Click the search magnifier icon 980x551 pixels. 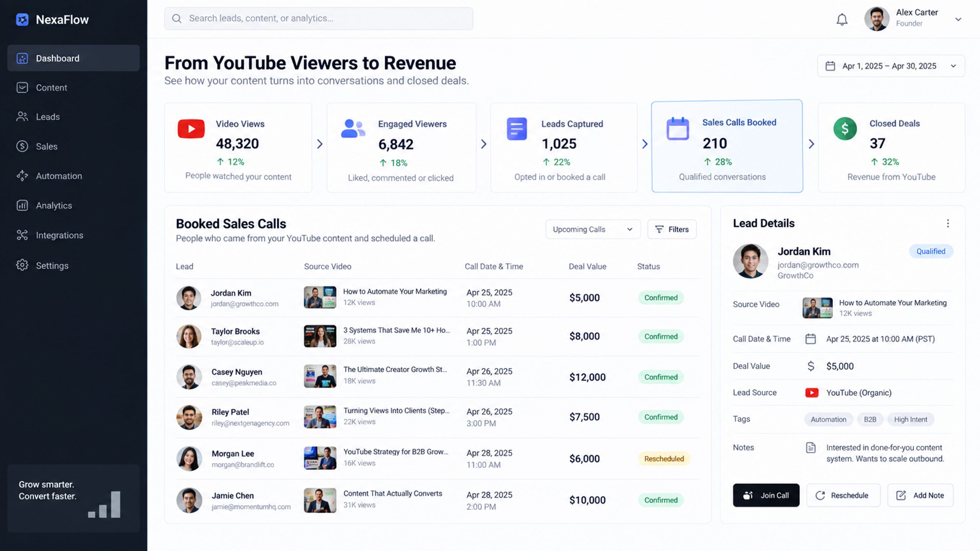pyautogui.click(x=176, y=18)
